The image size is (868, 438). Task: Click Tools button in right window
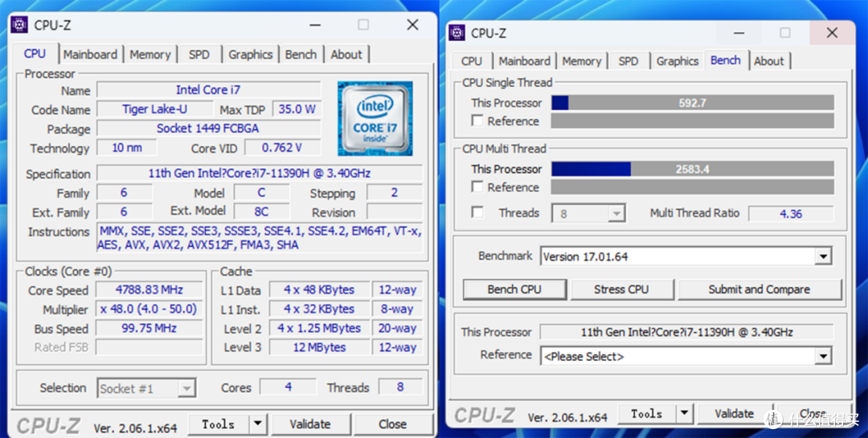(x=647, y=414)
